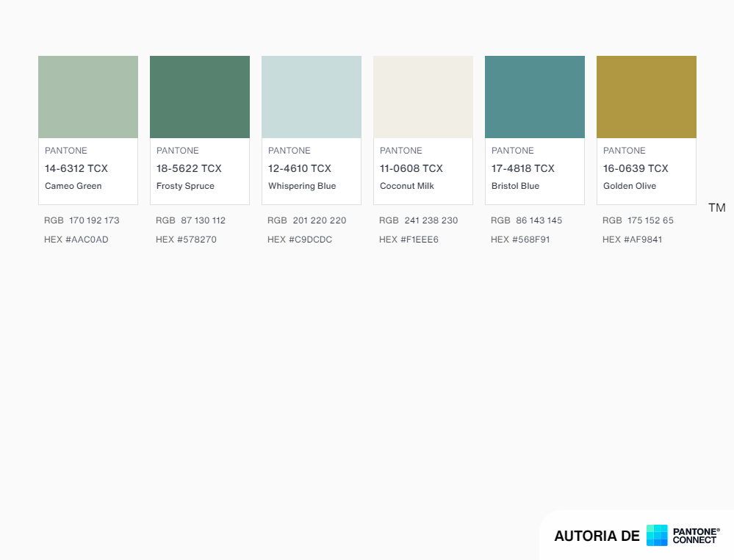This screenshot has height=560, width=734.
Task: Click the Pantone Connect logo icon
Action: pyautogui.click(x=657, y=536)
